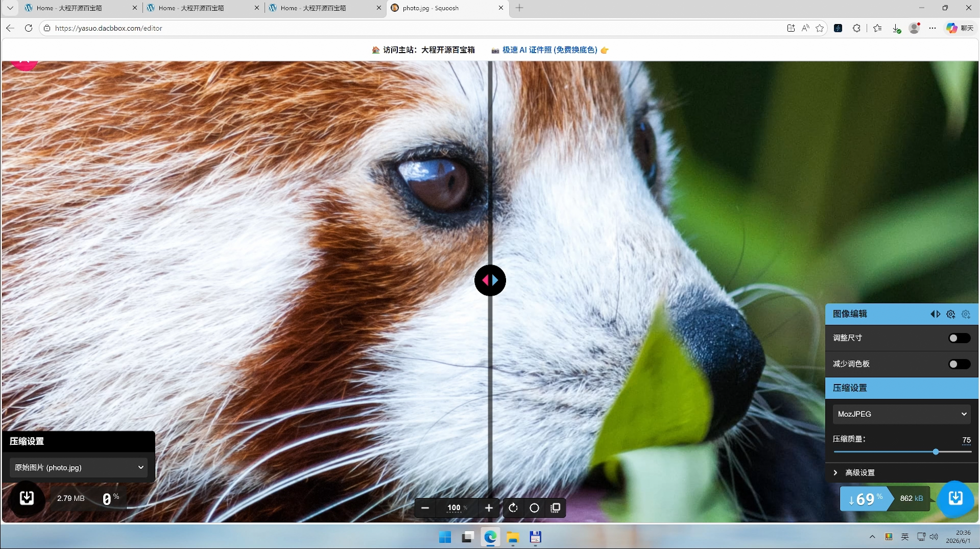Close the third Home - 大程开源百宝箱 tab
The height and width of the screenshot is (549, 980).
coord(379,8)
